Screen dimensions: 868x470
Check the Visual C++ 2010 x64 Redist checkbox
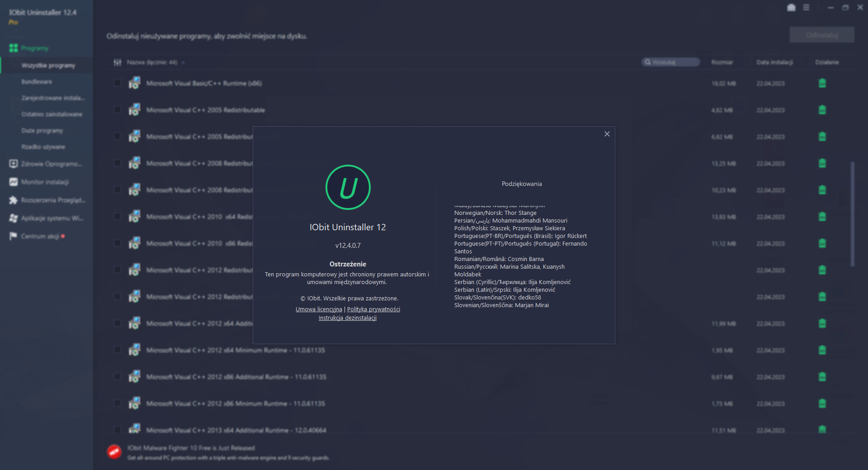[x=118, y=217]
